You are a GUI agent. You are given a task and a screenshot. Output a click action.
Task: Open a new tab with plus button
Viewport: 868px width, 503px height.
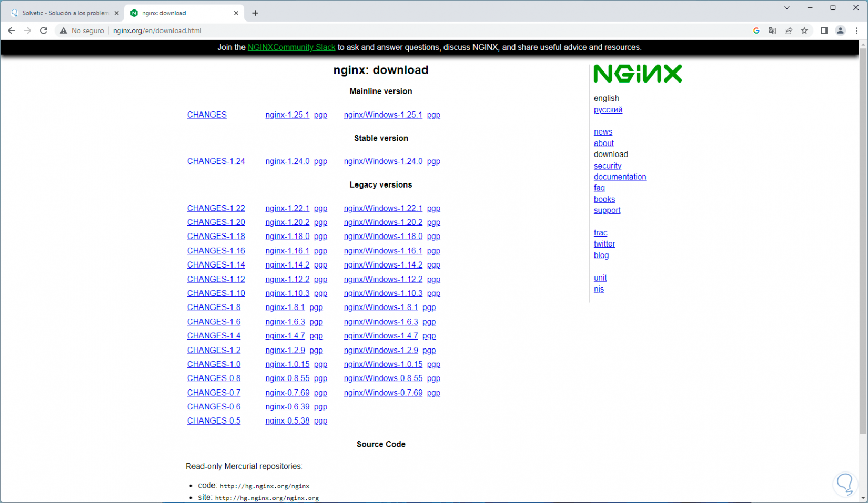(x=255, y=13)
